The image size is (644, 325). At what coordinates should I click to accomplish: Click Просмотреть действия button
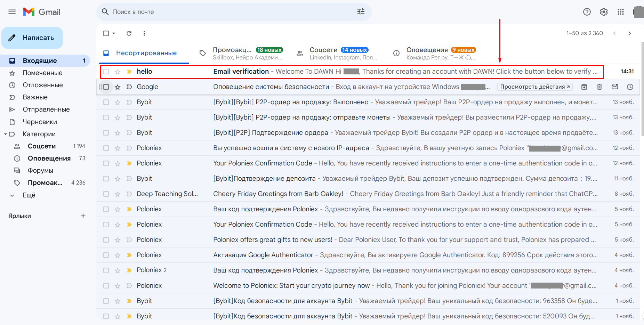pyautogui.click(x=535, y=87)
